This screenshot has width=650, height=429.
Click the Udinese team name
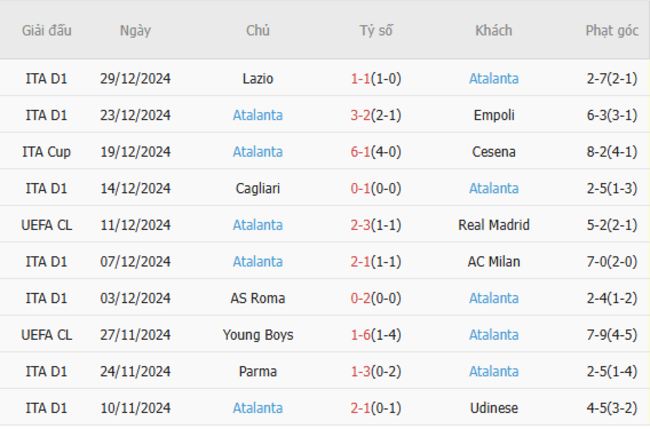[493, 408]
